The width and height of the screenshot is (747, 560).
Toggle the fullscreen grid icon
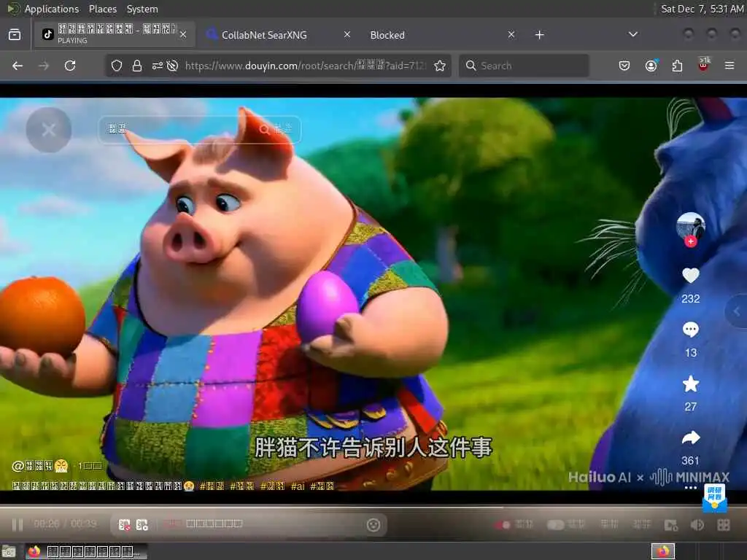coord(723,525)
